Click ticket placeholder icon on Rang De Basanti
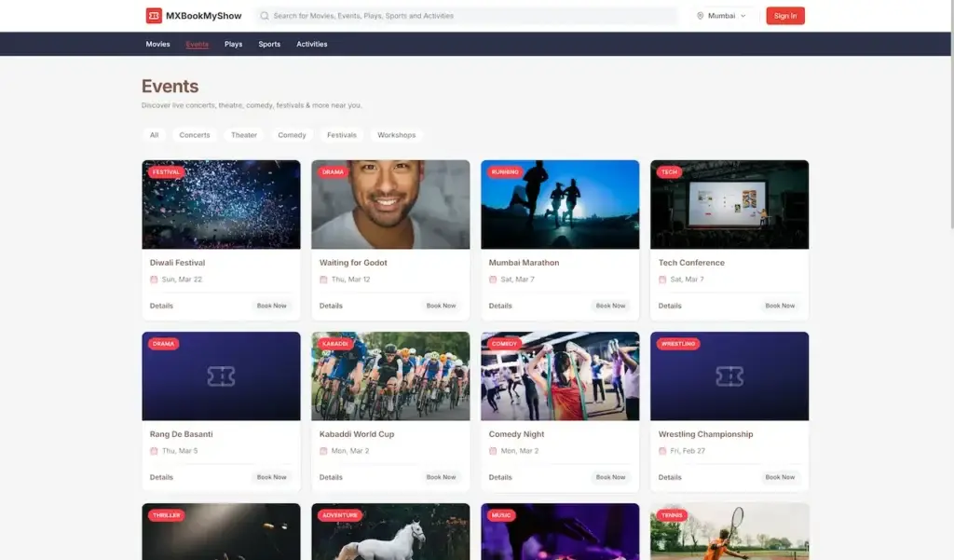The image size is (954, 560). pos(221,376)
